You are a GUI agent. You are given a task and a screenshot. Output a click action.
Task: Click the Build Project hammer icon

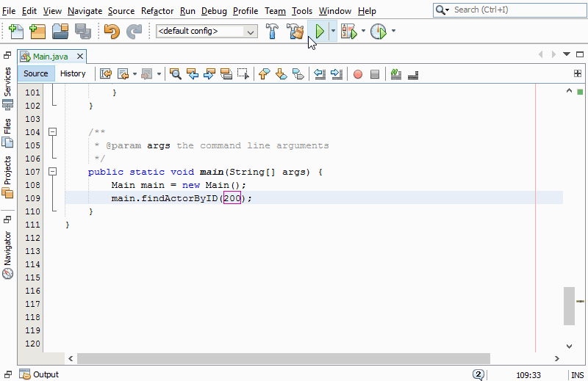[273, 32]
